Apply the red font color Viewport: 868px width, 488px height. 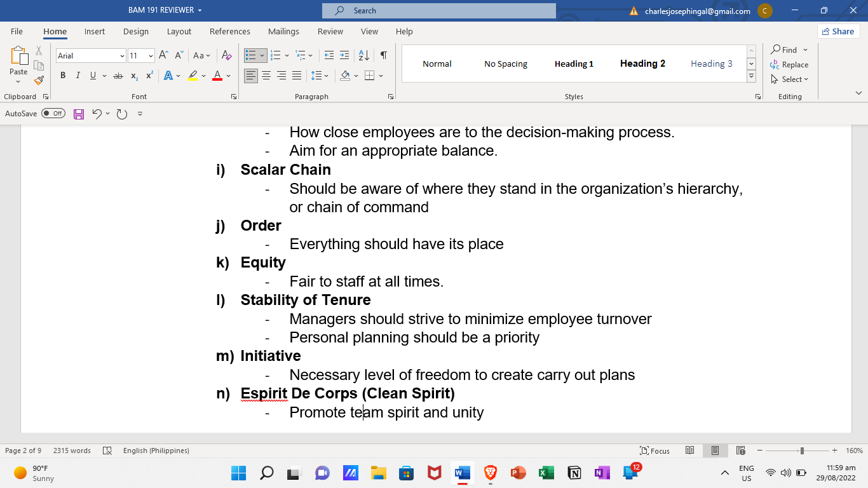pos(217,76)
